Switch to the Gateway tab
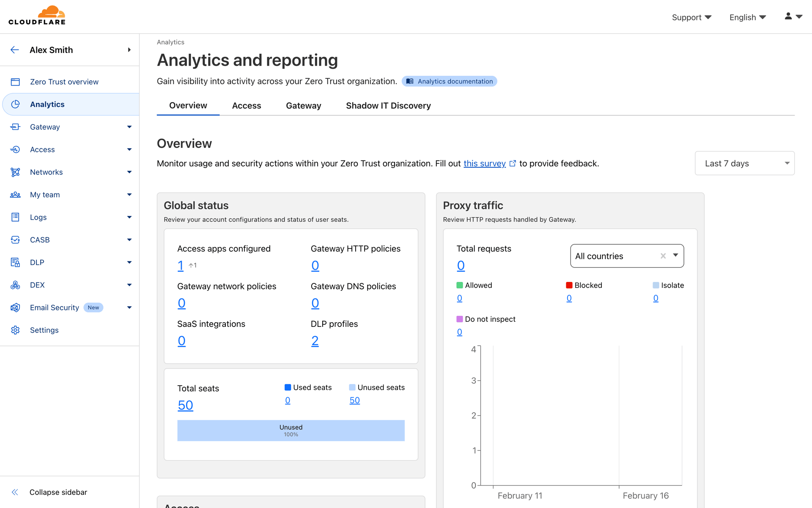Screen dimensions: 812x508 pos(304,105)
